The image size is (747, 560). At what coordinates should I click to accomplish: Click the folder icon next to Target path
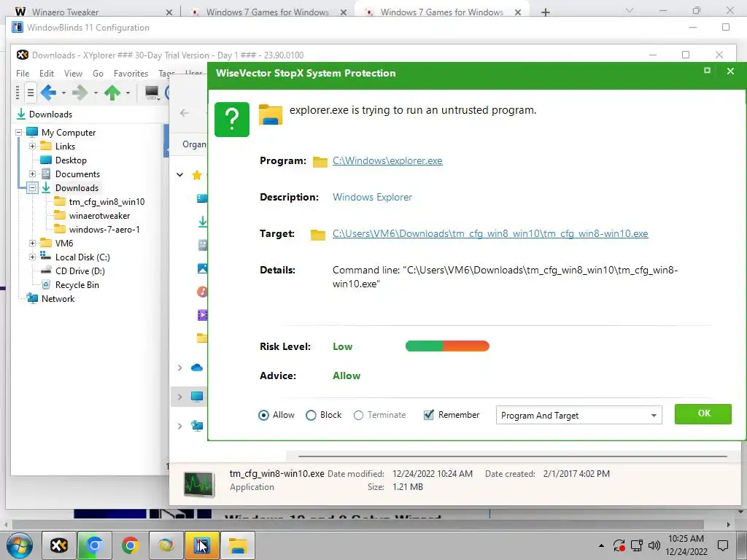coord(318,235)
